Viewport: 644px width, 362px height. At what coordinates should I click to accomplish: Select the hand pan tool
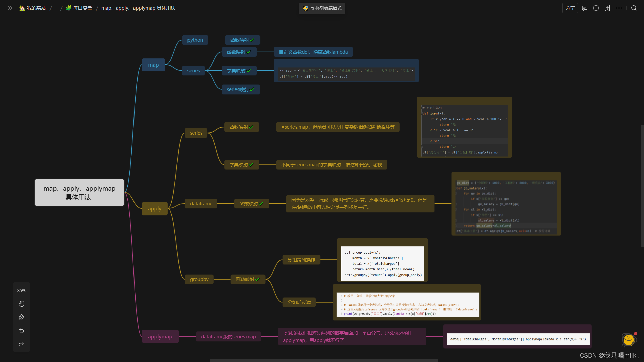pos(21,304)
